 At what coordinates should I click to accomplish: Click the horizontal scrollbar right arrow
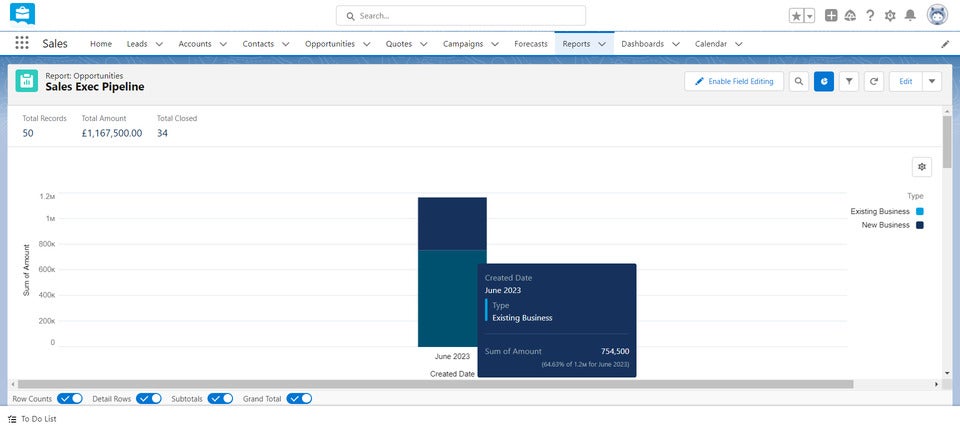coord(936,385)
